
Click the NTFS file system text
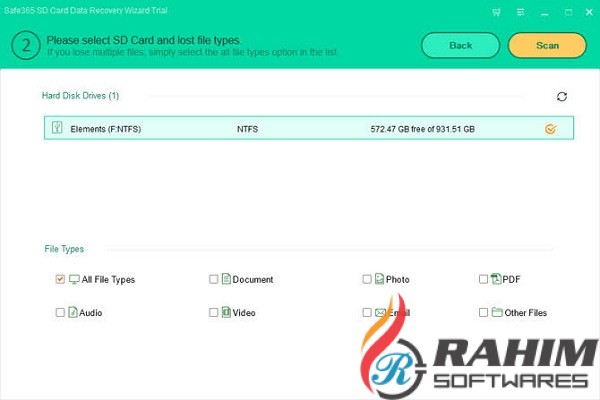coord(247,129)
